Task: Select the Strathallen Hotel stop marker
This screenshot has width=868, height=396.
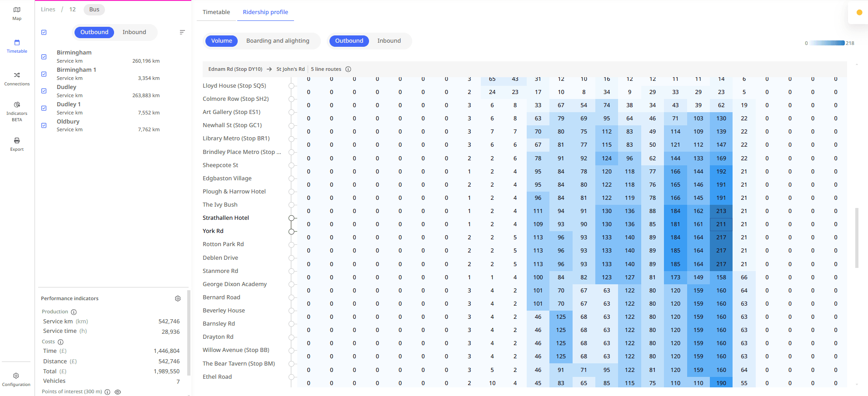Action: [291, 218]
